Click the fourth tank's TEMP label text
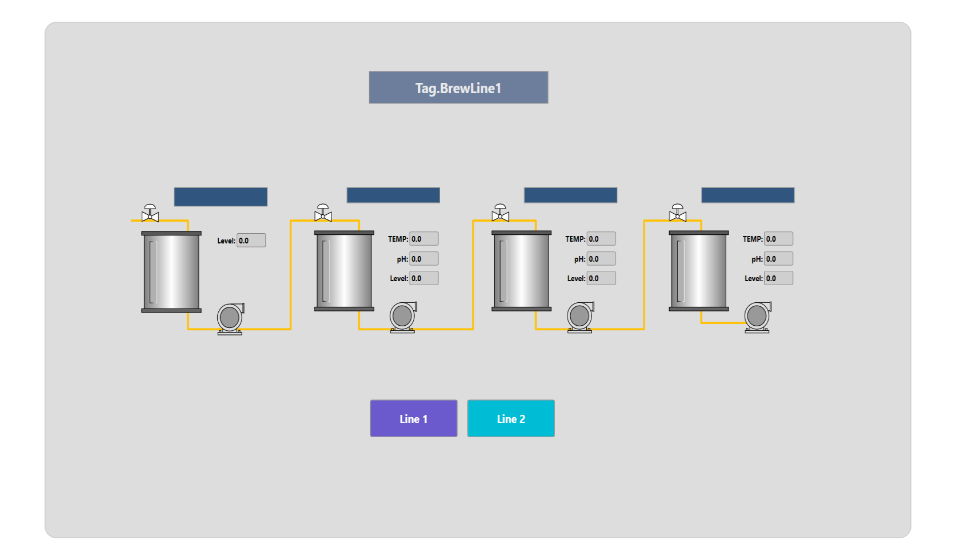The image size is (956, 560). [x=753, y=239]
